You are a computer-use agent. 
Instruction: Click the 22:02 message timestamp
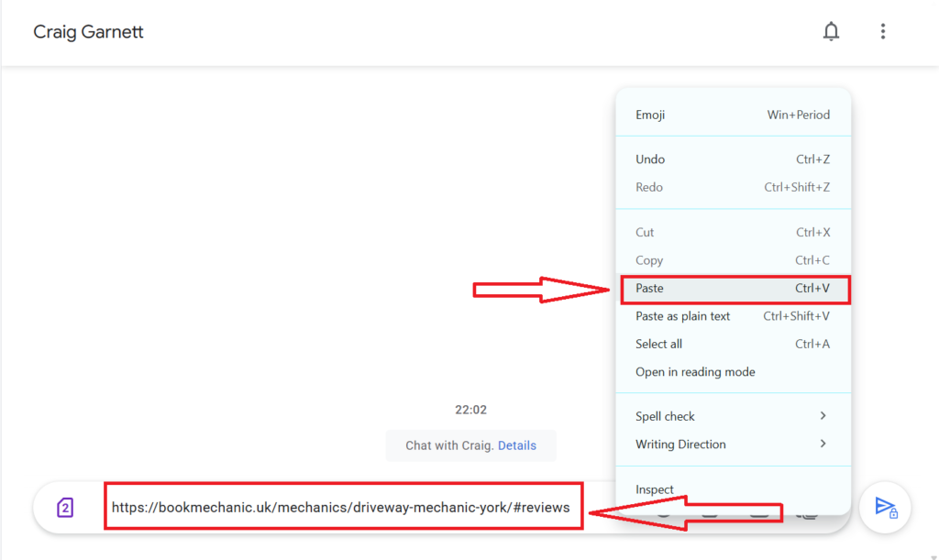click(470, 410)
